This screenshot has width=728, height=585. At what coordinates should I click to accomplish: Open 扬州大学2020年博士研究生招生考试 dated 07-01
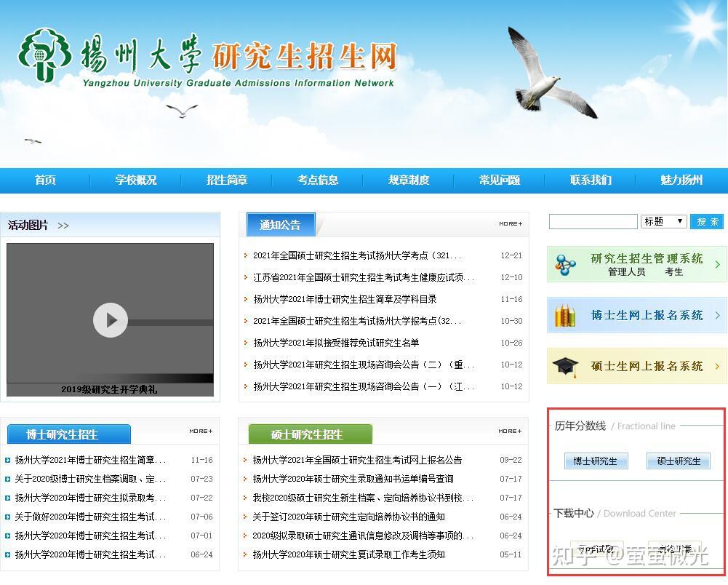coord(90,536)
